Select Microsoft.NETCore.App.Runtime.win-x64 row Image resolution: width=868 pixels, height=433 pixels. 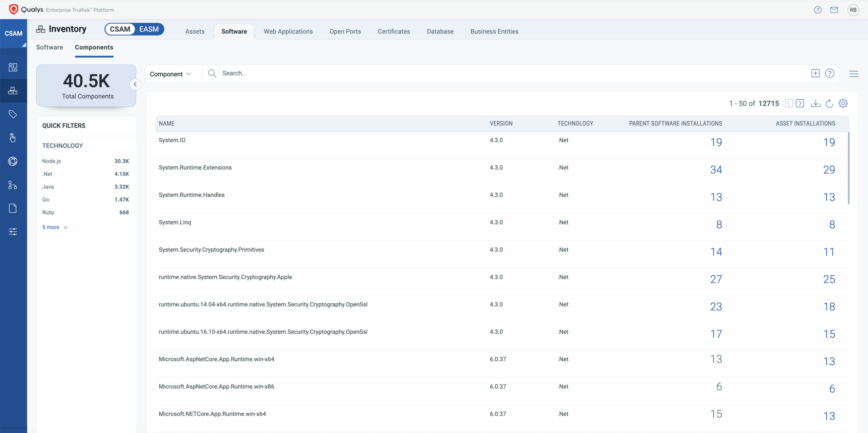pyautogui.click(x=502, y=418)
